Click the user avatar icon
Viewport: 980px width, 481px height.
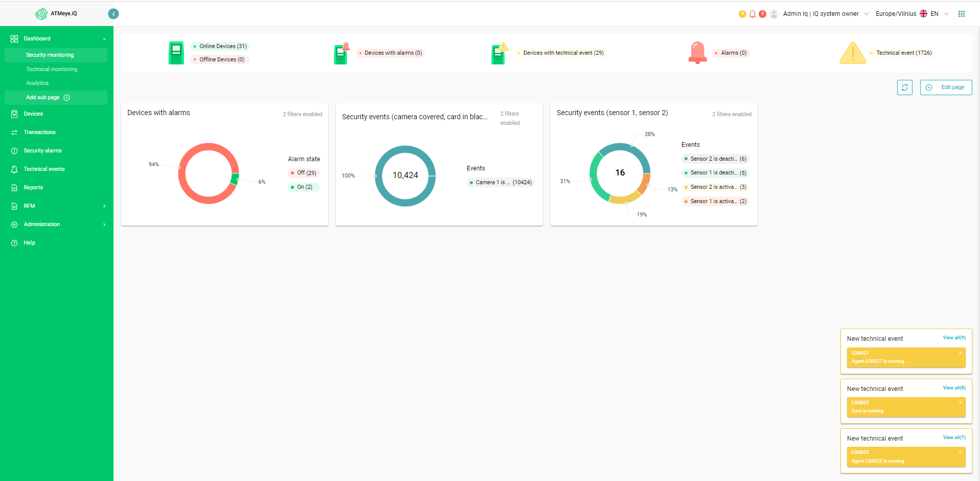pyautogui.click(x=774, y=14)
